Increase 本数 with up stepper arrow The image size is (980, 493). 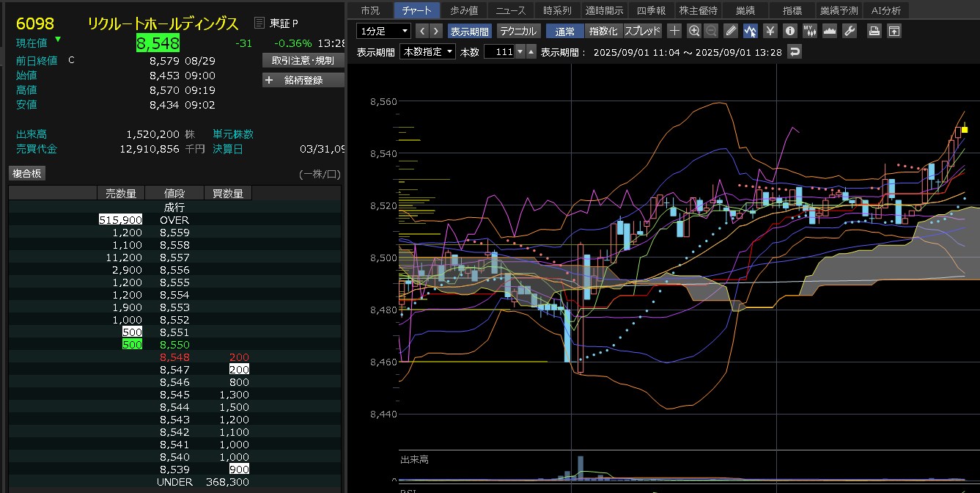531,52
